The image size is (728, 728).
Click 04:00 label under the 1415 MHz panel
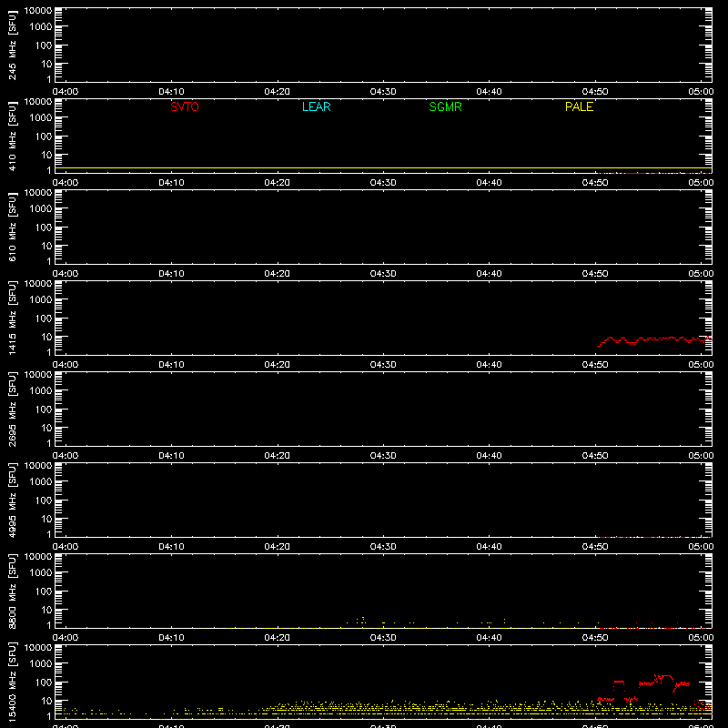point(66,365)
